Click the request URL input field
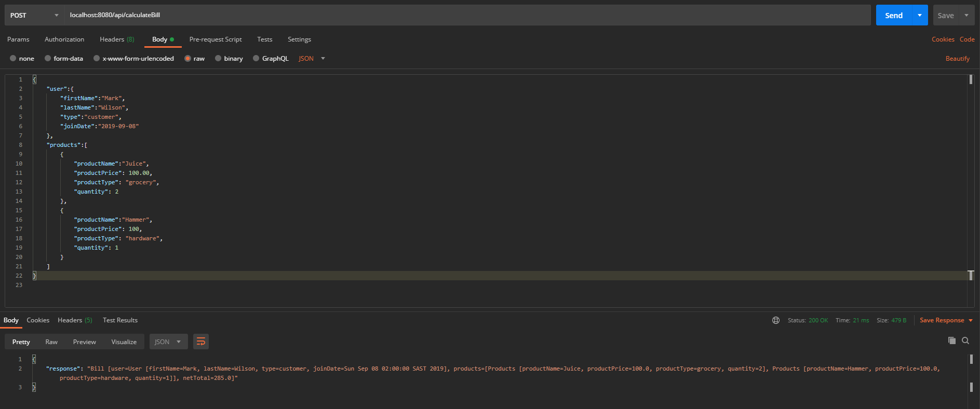Image resolution: width=980 pixels, height=409 pixels. click(467, 15)
